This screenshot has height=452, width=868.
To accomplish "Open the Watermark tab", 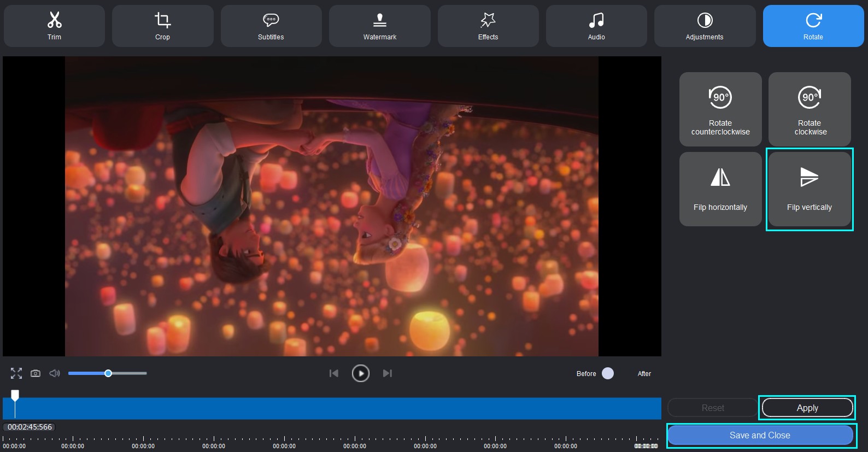I will click(x=380, y=26).
